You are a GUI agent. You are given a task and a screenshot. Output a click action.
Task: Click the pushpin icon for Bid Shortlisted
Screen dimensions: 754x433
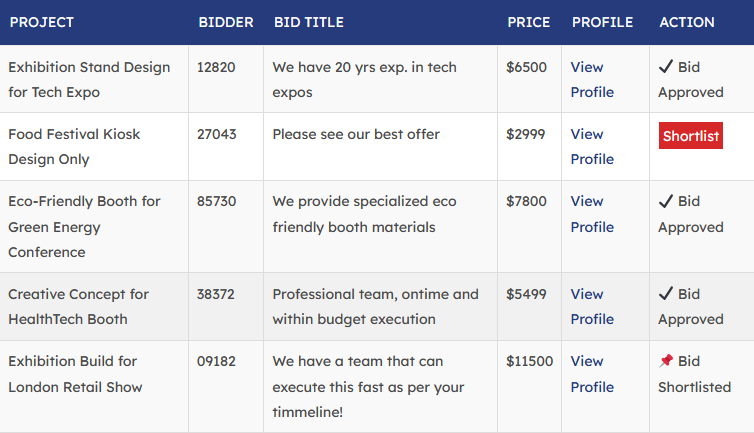(x=666, y=361)
